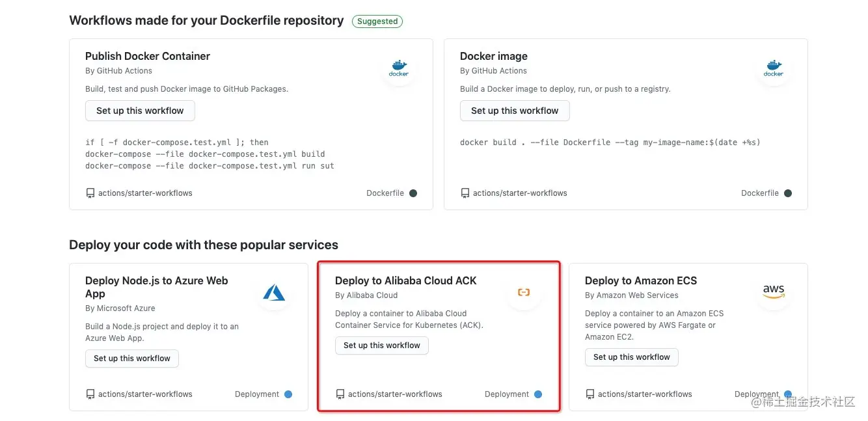Click 'if [ -f docker-compose.test.yml ]; then' line
The image size is (868, 421).
point(177,143)
